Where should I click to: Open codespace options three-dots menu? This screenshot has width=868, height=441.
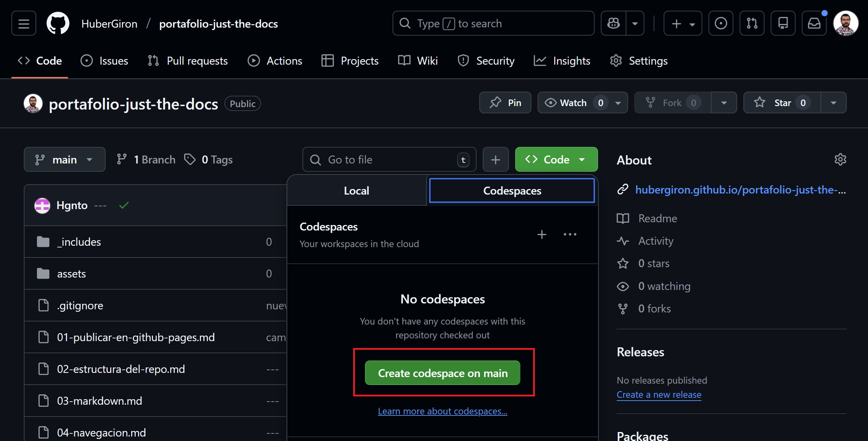pyautogui.click(x=570, y=235)
